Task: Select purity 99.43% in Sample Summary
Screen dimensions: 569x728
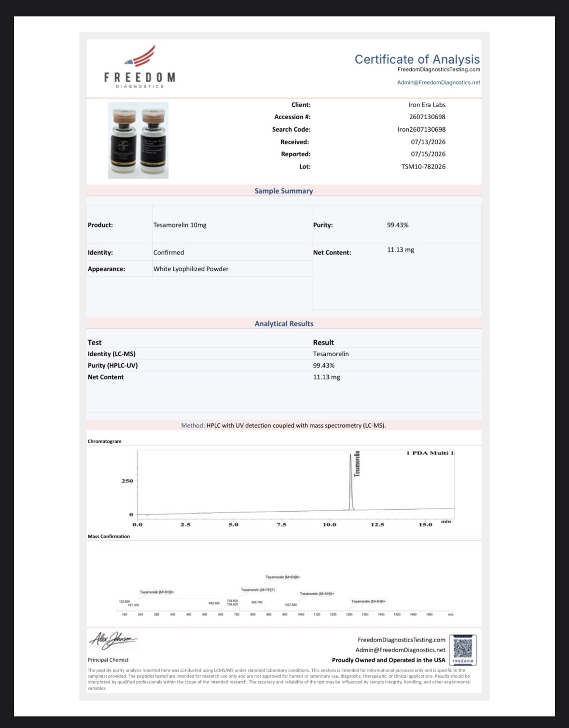Action: tap(398, 225)
